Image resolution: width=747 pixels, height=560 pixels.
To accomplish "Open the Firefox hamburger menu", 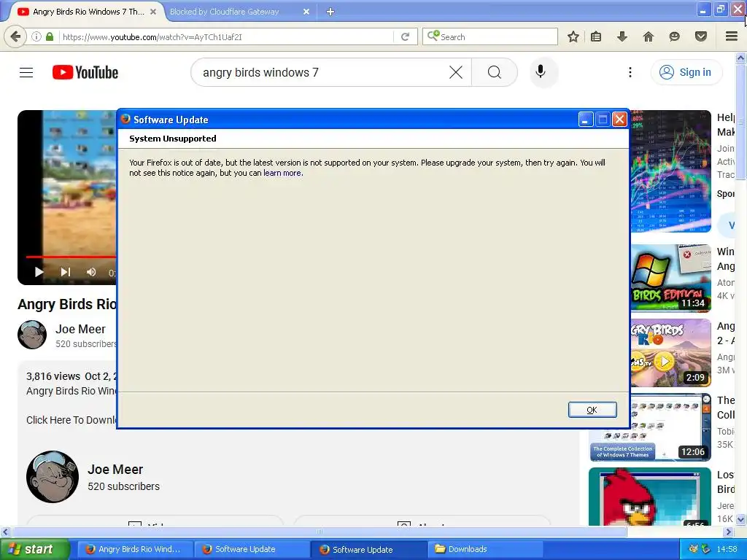I will coord(732,36).
